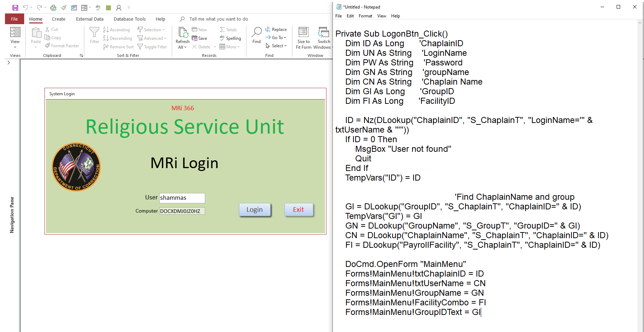Click the Save record icon
The width and height of the screenshot is (644, 332).
point(201,38)
